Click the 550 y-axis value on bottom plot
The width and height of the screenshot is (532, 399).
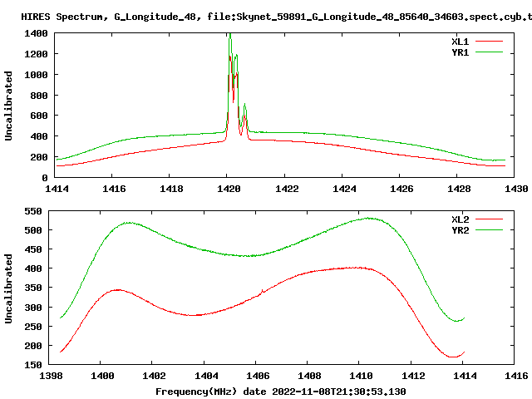(x=33, y=211)
